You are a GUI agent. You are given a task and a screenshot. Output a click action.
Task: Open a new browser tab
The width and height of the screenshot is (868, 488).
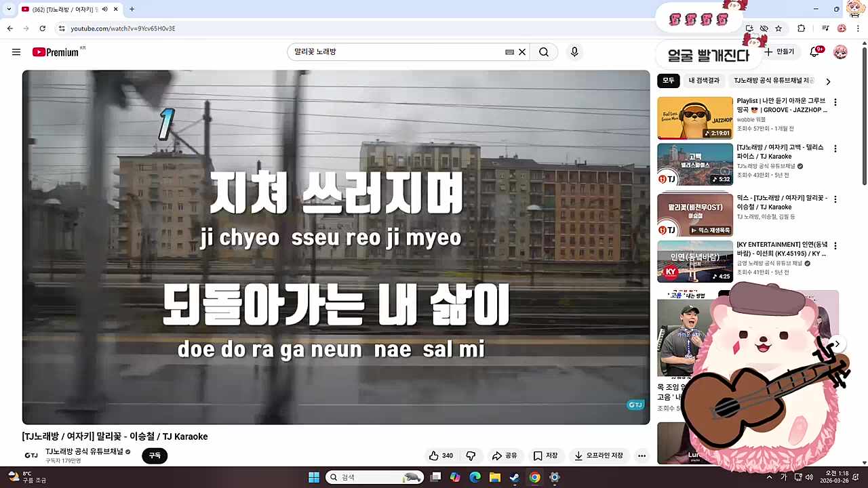click(132, 9)
